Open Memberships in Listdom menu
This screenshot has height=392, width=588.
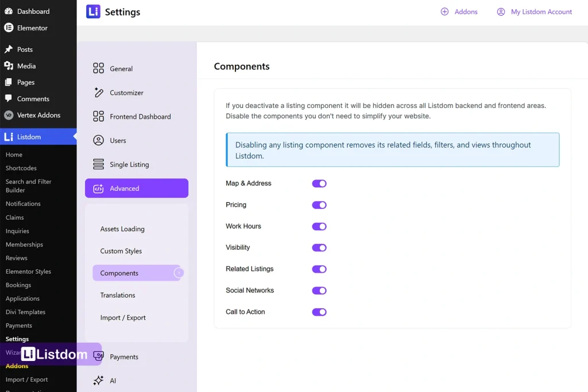point(24,244)
